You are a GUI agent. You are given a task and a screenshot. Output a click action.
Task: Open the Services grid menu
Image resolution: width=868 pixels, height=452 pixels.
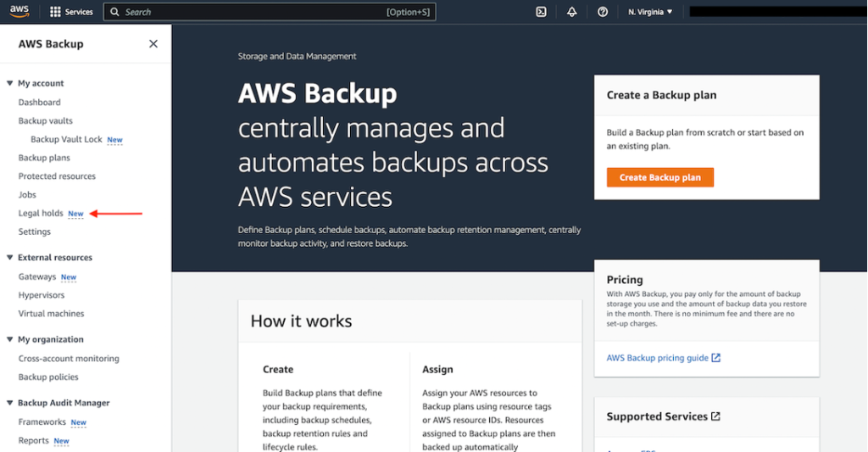[55, 12]
